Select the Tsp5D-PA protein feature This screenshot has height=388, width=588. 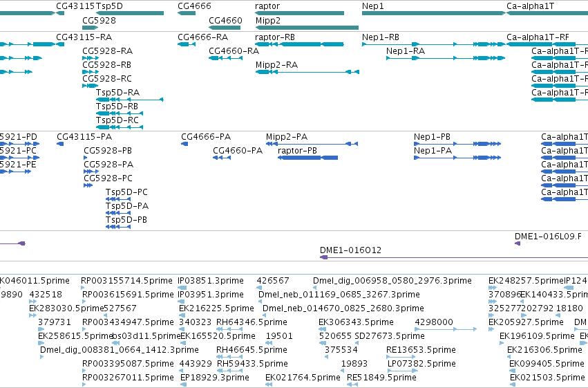coord(118,213)
